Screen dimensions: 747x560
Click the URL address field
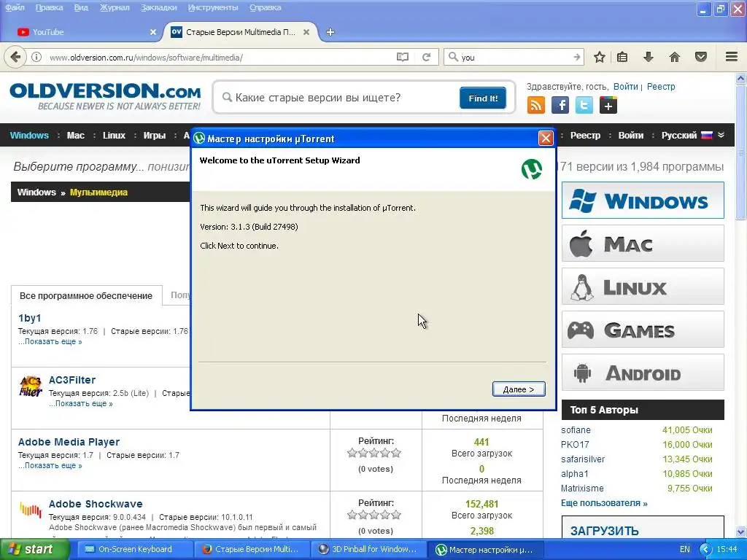point(219,57)
